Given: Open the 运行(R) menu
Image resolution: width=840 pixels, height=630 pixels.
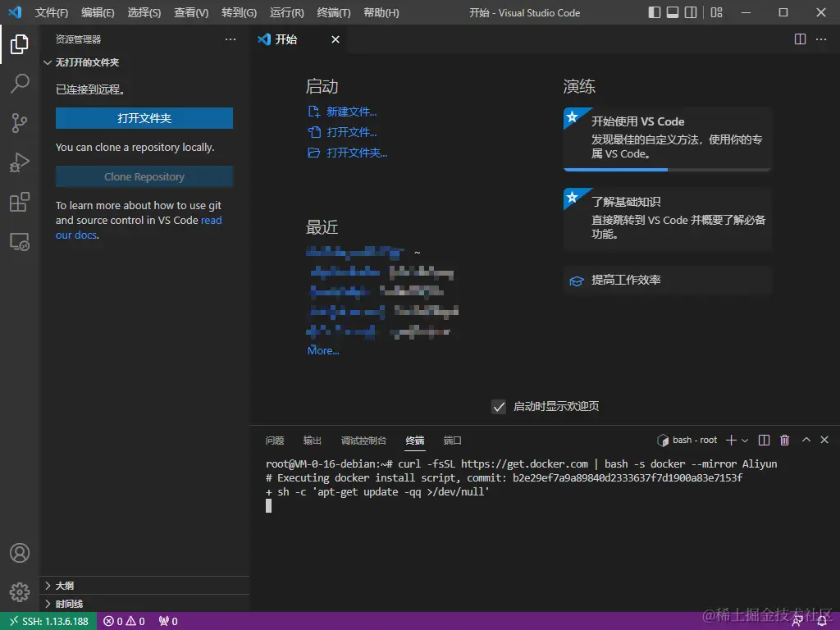Looking at the screenshot, I should pyautogui.click(x=286, y=12).
